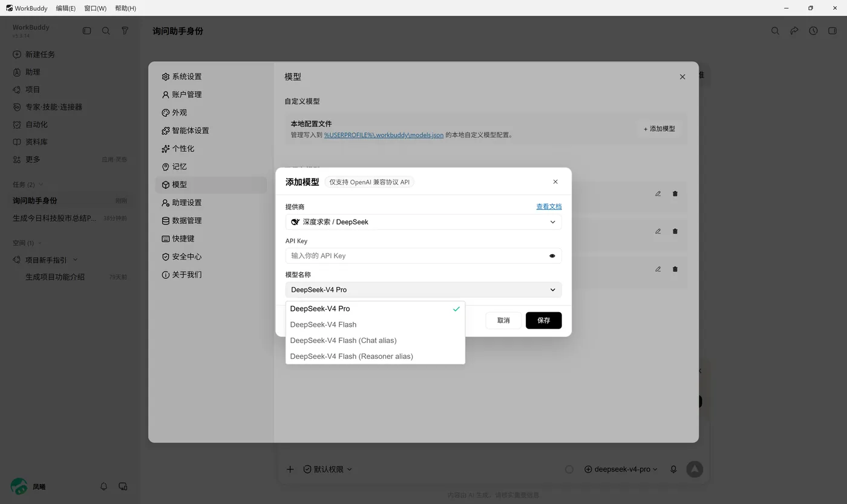Switch to 安全中心 settings tab
This screenshot has height=504, width=847.
coord(211,257)
